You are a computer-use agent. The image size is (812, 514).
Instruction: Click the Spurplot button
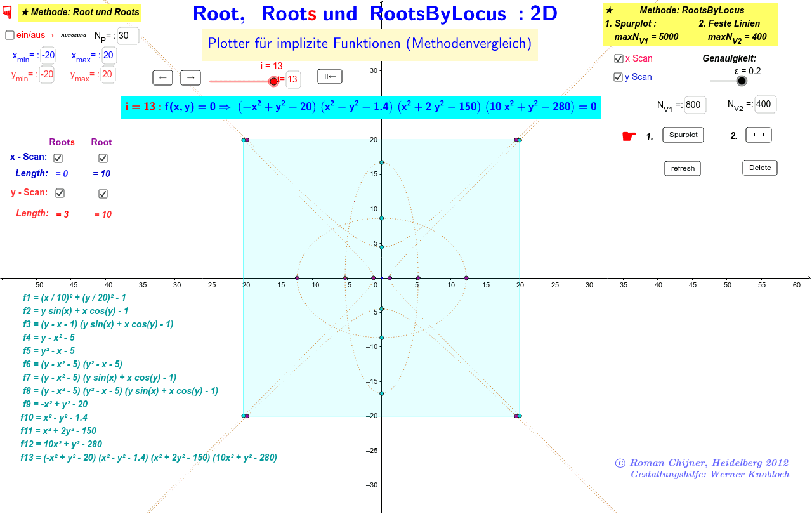(x=683, y=135)
